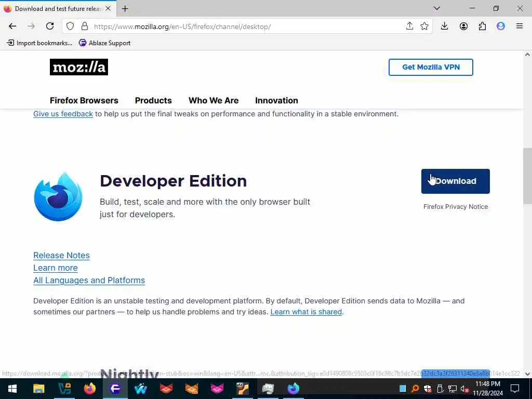This screenshot has width=532, height=399.
Task: Open the purple Ablaze browser taskbar icon
Action: click(x=115, y=389)
